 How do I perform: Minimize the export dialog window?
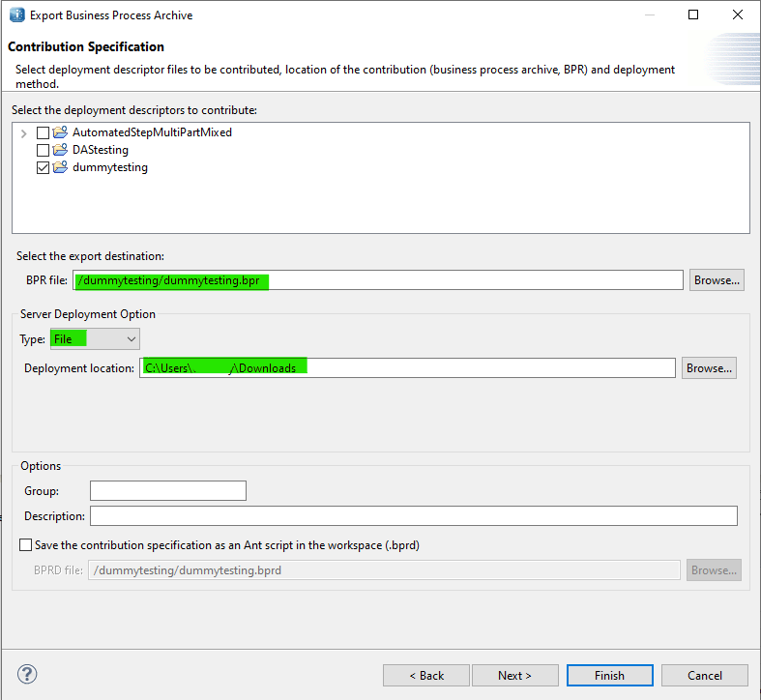pos(650,15)
